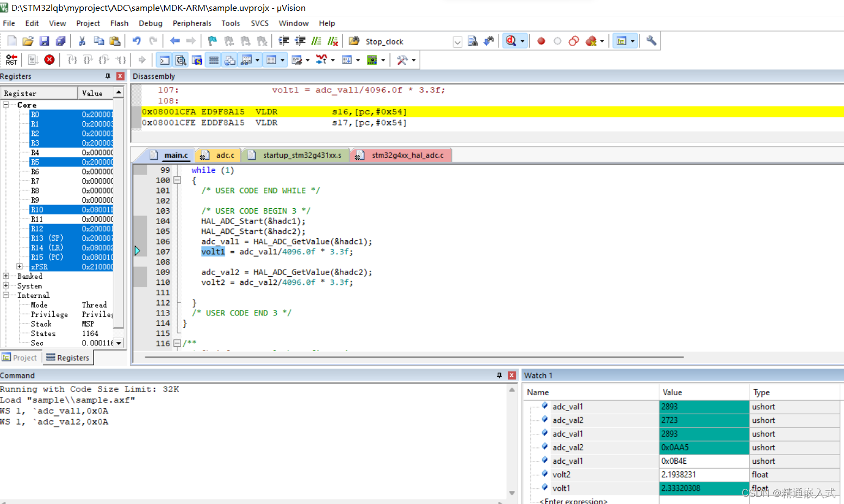Toggle the Disassembly Window toolbar button

[x=181, y=60]
